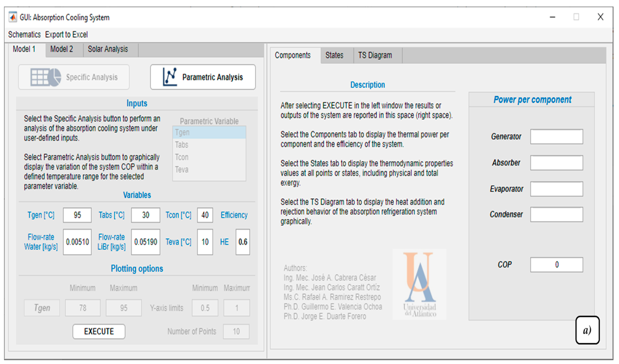Select Tgen in Parametric Variable list
Image resolution: width=619 pixels, height=364 pixels.
(209, 133)
